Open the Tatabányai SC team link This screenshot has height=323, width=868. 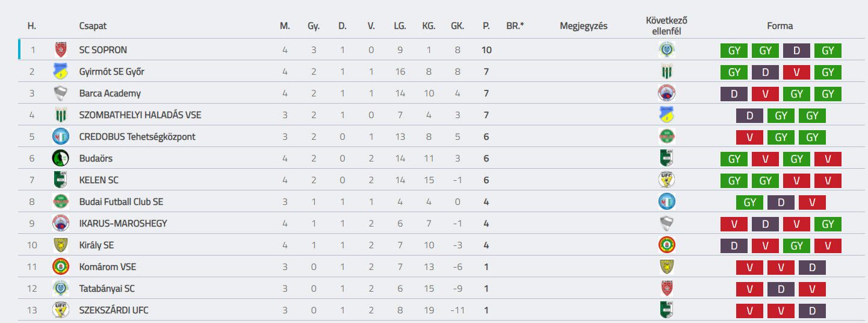pos(107,289)
